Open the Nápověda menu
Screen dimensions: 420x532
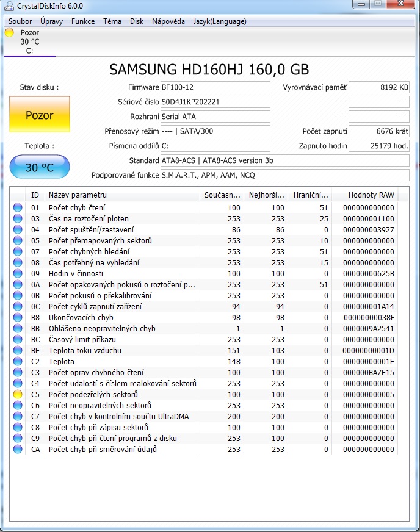coord(168,21)
